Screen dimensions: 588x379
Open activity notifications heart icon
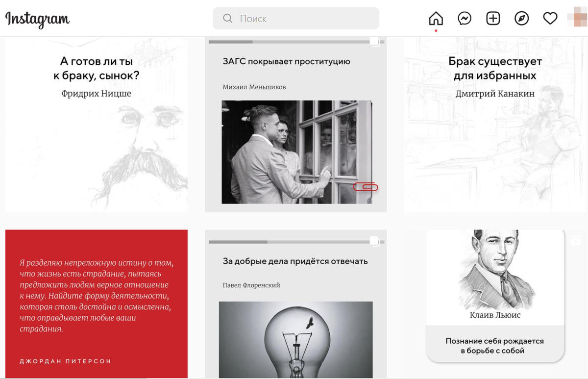point(550,19)
